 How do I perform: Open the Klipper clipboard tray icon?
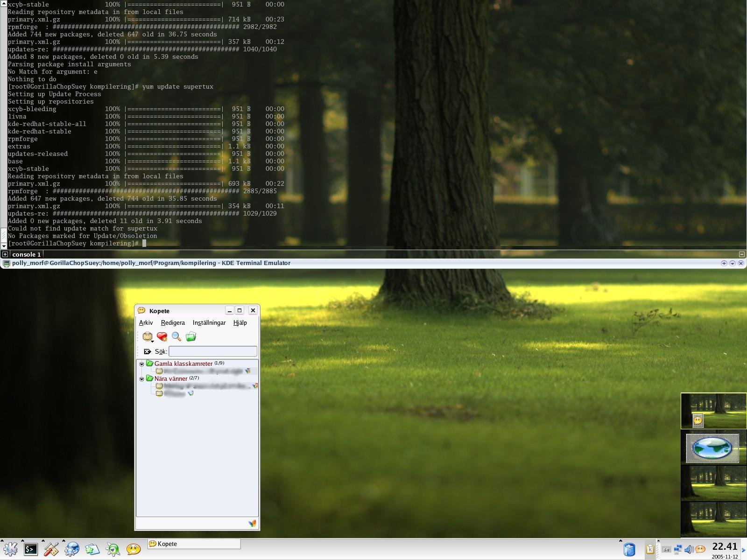(649, 550)
